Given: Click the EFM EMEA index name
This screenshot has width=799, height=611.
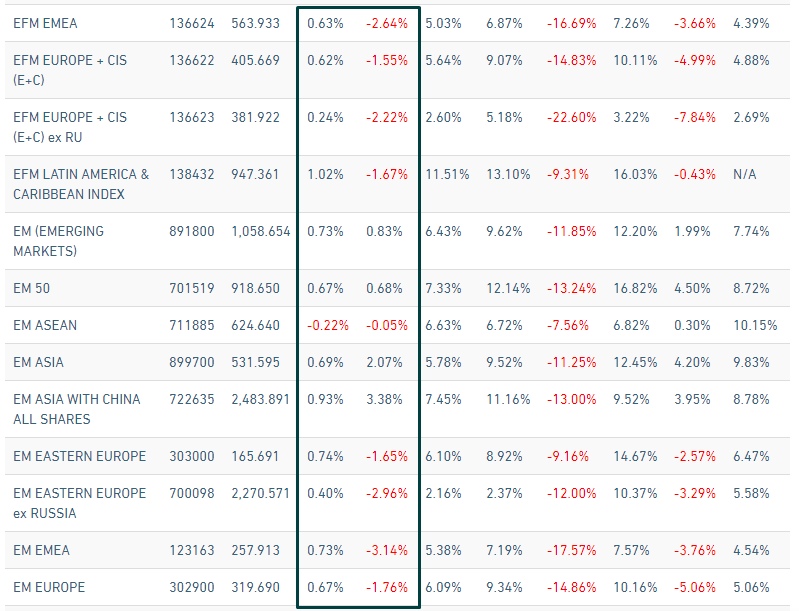Looking at the screenshot, I should coord(45,23).
